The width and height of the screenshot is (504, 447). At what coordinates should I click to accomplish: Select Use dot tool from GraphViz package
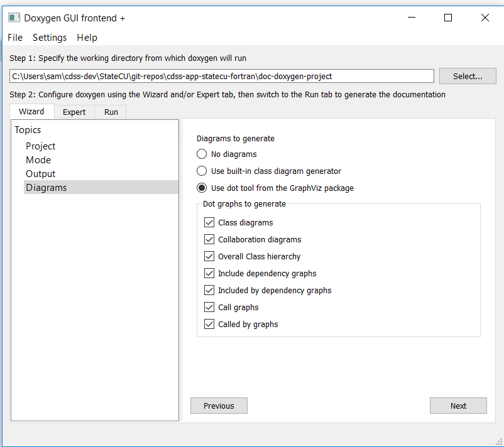tap(202, 188)
